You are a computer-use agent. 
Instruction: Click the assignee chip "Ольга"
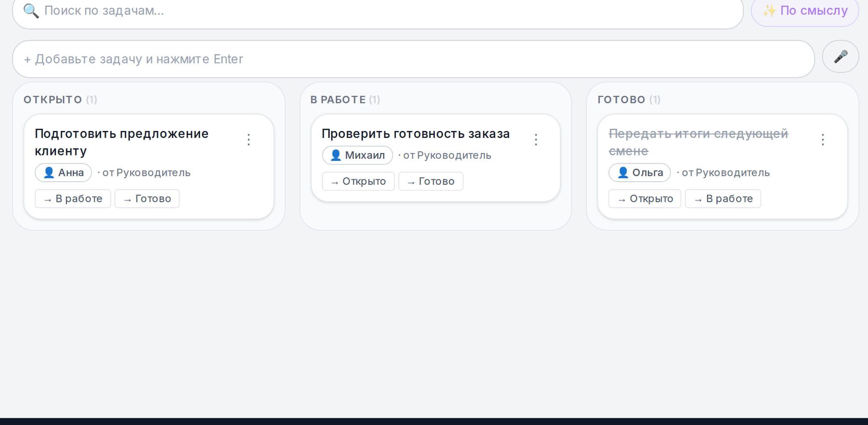pyautogui.click(x=639, y=173)
